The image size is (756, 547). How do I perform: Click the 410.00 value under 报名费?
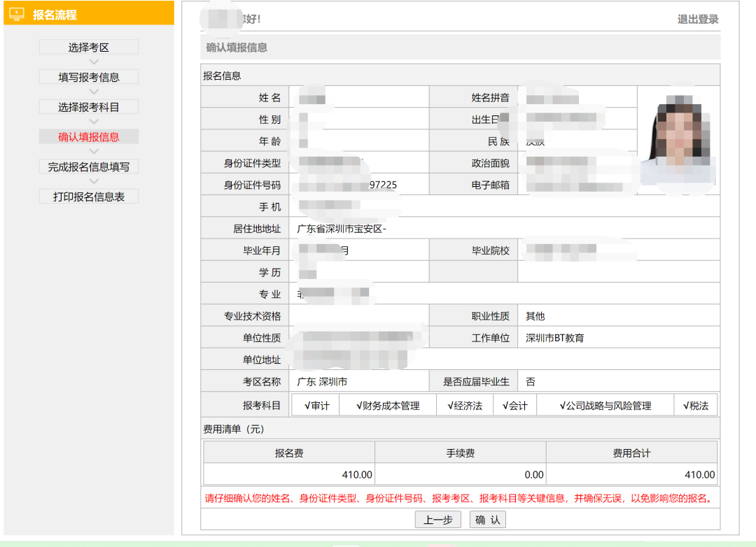357,475
